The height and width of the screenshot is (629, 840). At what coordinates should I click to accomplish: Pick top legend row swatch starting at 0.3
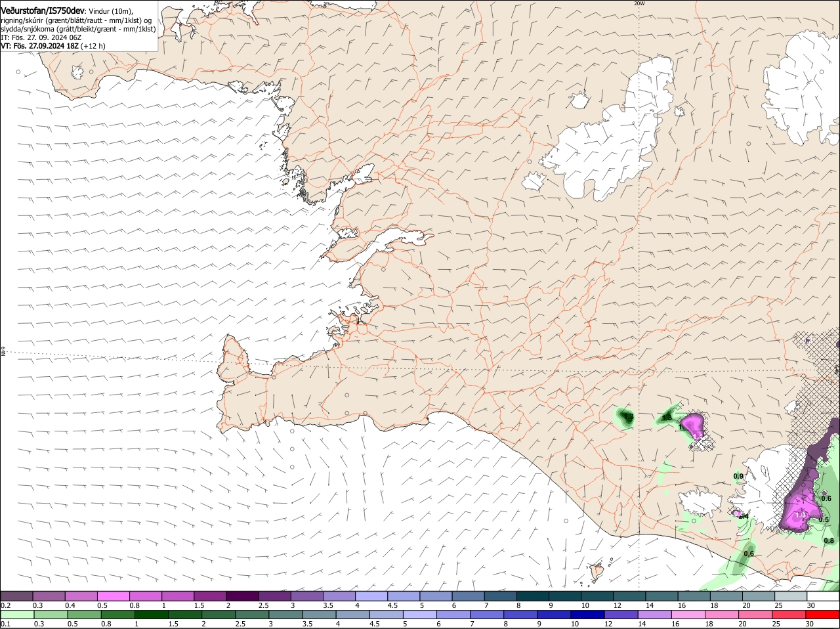49,596
